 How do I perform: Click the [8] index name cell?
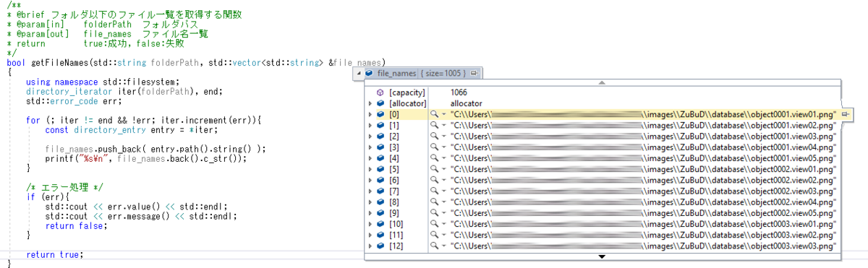click(x=394, y=202)
